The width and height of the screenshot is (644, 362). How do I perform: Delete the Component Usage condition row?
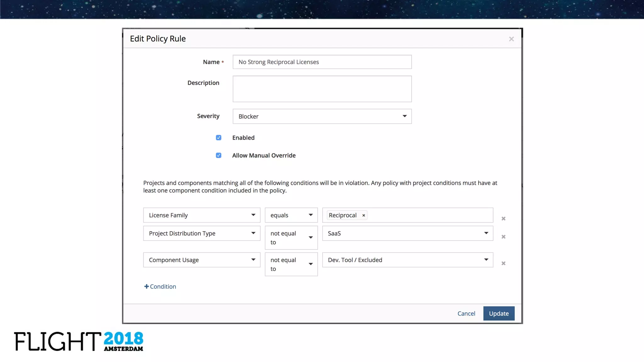pos(503,263)
